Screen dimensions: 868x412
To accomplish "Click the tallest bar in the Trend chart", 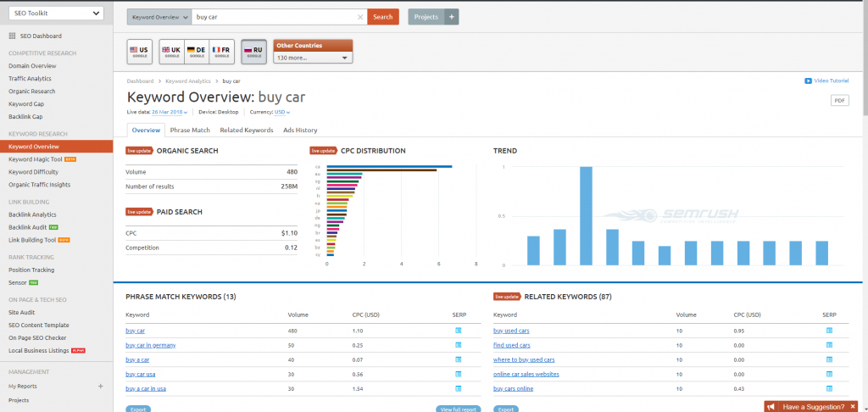I will pyautogui.click(x=586, y=215).
